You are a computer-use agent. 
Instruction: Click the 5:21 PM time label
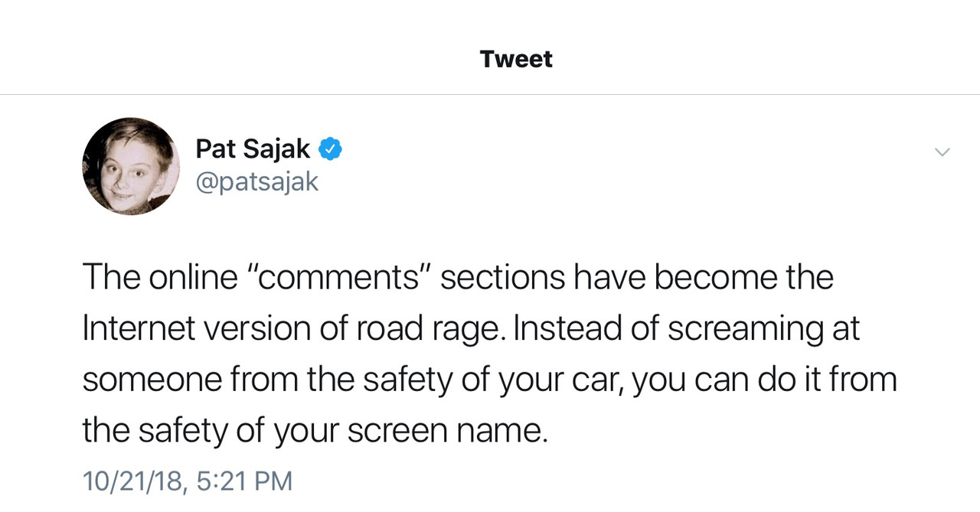pos(245,481)
